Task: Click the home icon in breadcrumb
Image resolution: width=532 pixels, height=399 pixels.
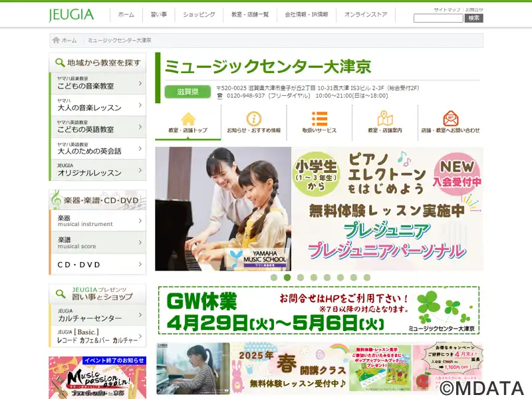Action: 56,40
